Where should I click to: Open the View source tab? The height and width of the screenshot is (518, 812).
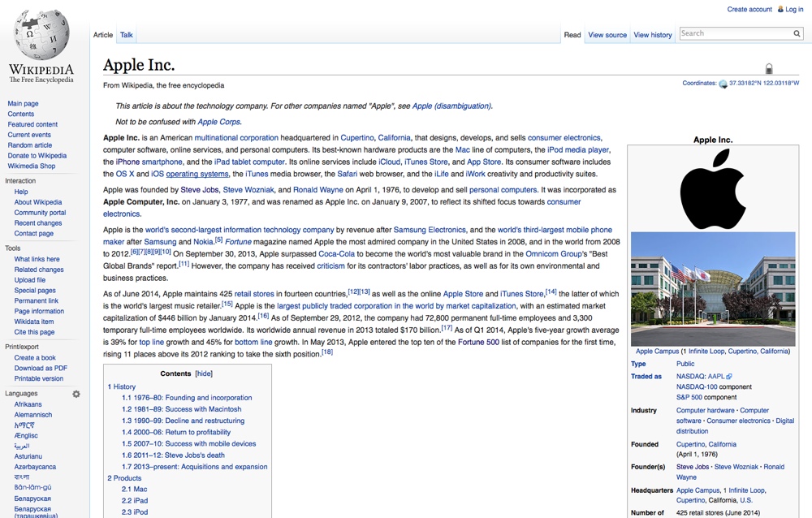click(x=607, y=35)
